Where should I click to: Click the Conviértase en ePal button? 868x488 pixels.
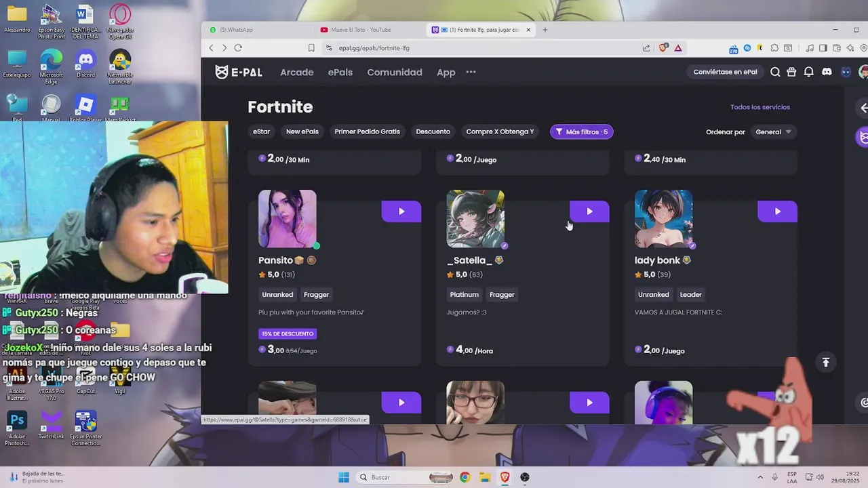(725, 72)
